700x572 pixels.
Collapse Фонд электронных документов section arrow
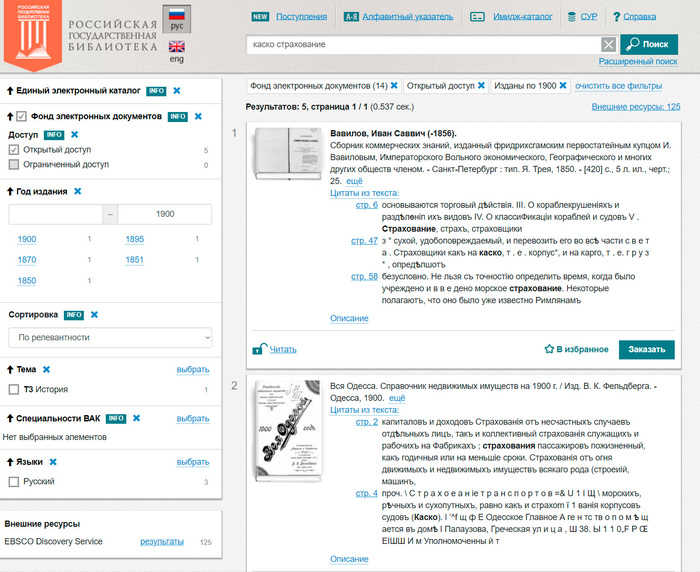pos(10,117)
